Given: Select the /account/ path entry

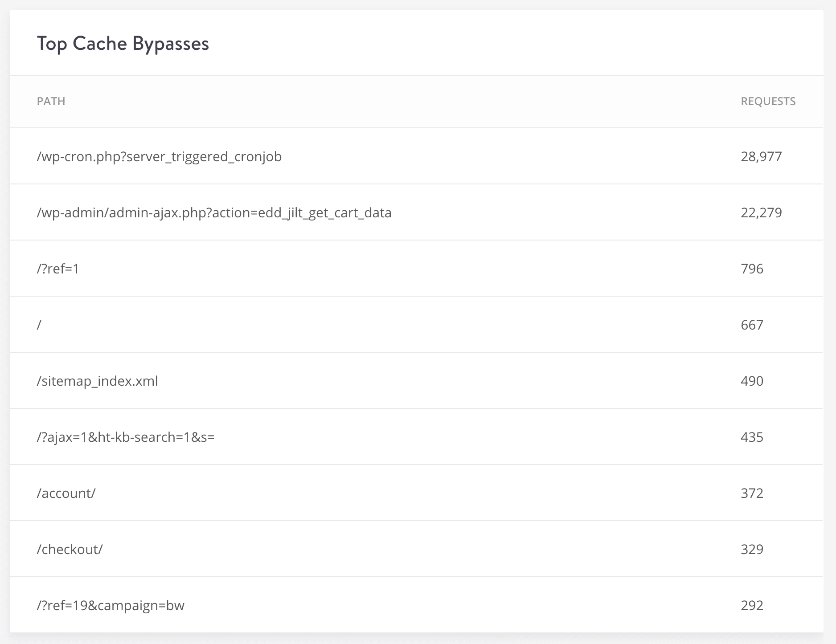Looking at the screenshot, I should click(x=66, y=493).
